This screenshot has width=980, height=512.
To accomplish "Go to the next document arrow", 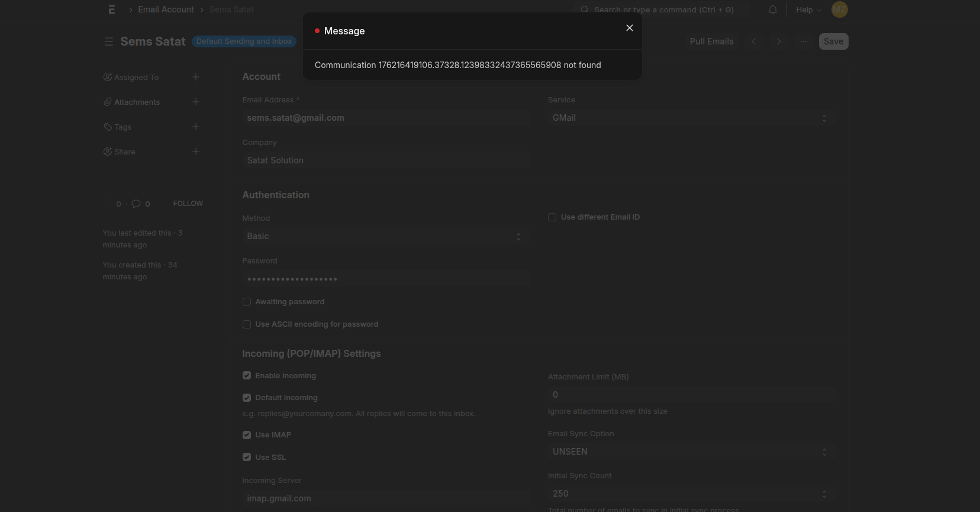I will pos(779,41).
